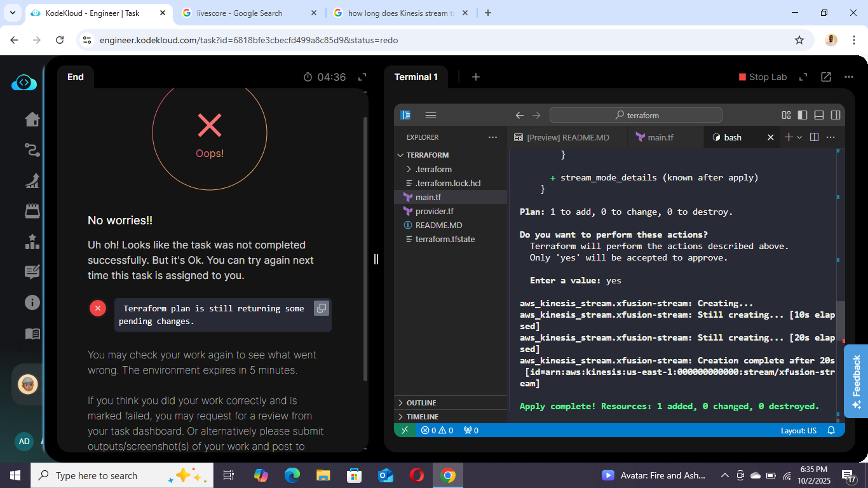This screenshot has height=488, width=868.
Task: Click the terraform command search box
Action: click(x=635, y=115)
